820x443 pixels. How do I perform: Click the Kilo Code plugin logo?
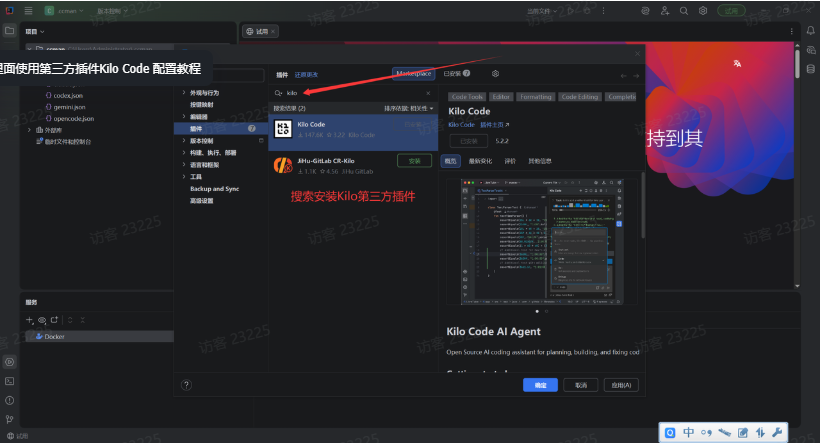tap(283, 129)
